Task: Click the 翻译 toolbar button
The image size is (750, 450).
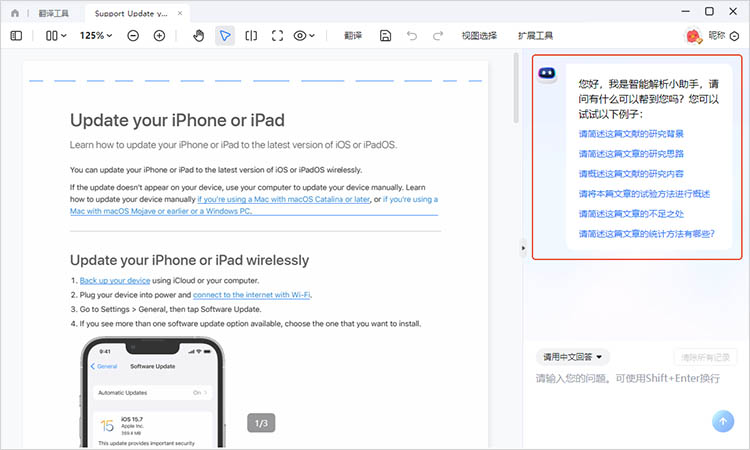Action: coord(353,35)
